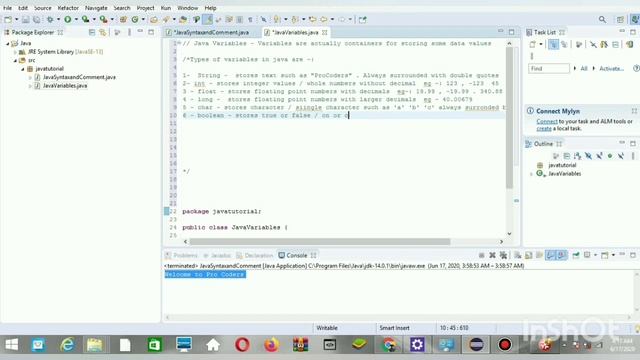The width and height of the screenshot is (640, 360).
Task: Click the Last Edit Location toolbar icon
Action: click(x=313, y=19)
